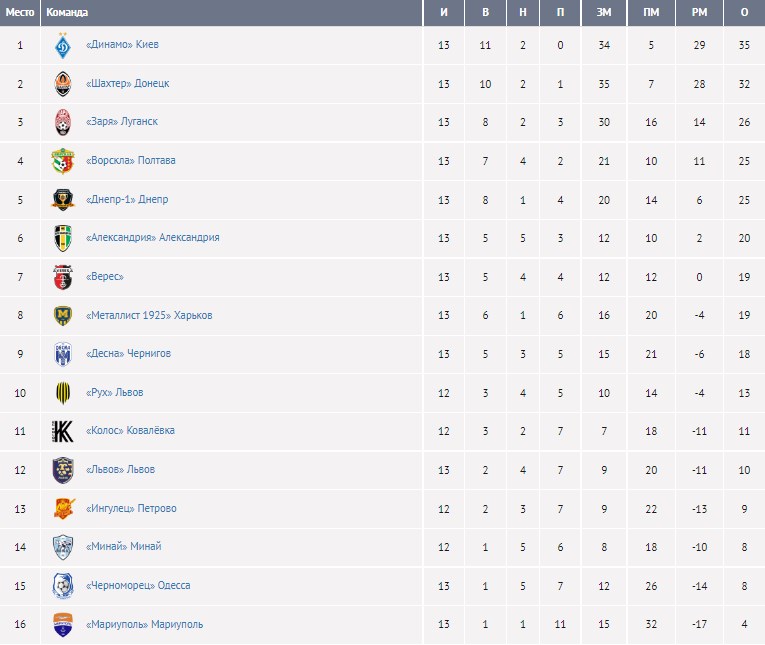The width and height of the screenshot is (765, 645).
Task: Open the «Десна» Чернигов team link
Action: [129, 354]
